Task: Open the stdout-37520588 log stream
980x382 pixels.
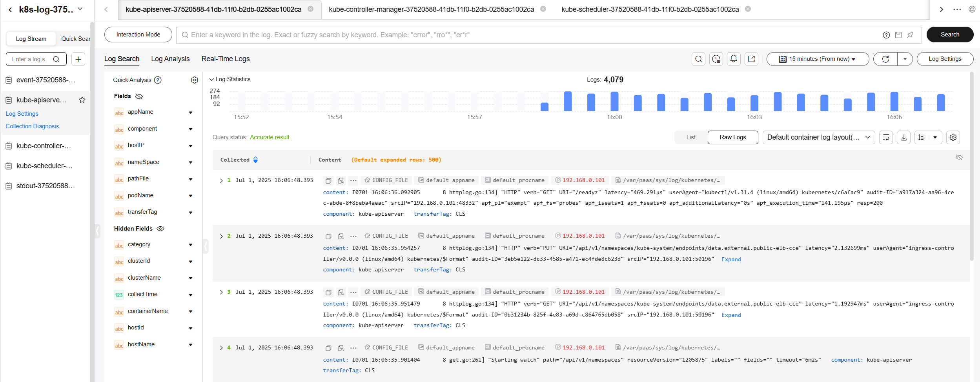Action: [46, 186]
